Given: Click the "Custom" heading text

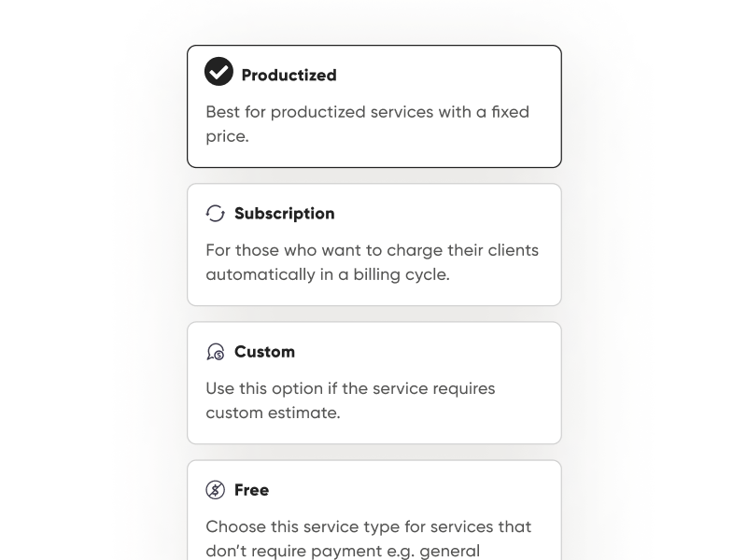Looking at the screenshot, I should tap(264, 352).
